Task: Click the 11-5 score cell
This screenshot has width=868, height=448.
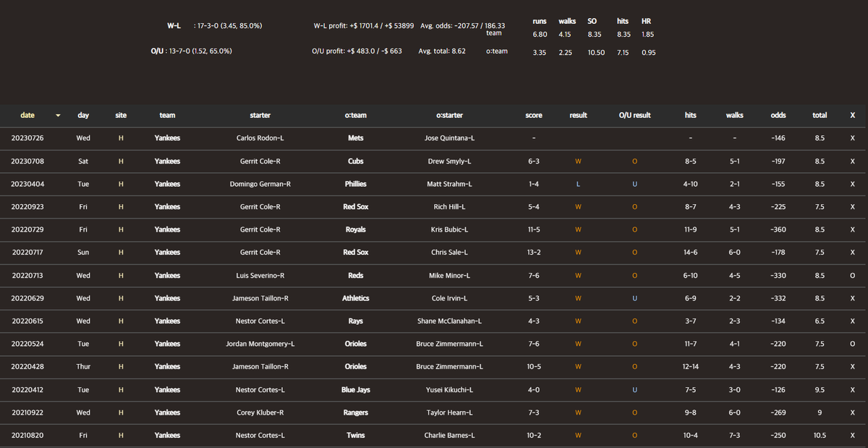Action: [x=534, y=229]
